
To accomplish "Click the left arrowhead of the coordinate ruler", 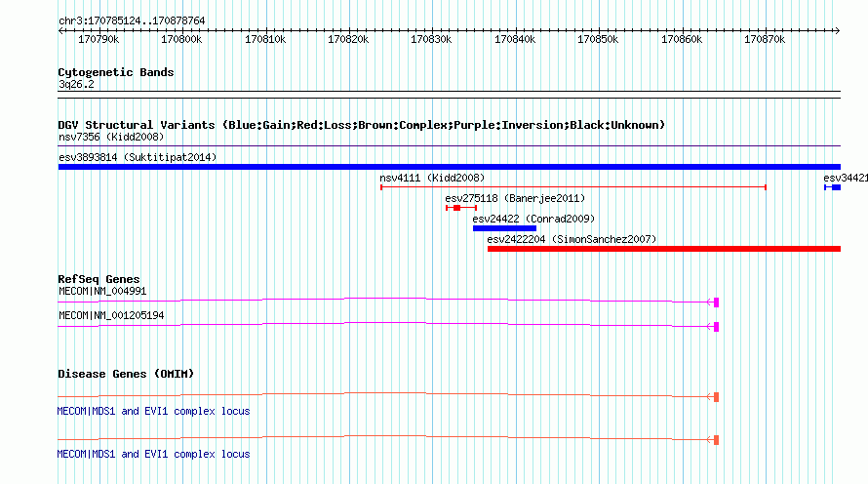I will point(60,31).
